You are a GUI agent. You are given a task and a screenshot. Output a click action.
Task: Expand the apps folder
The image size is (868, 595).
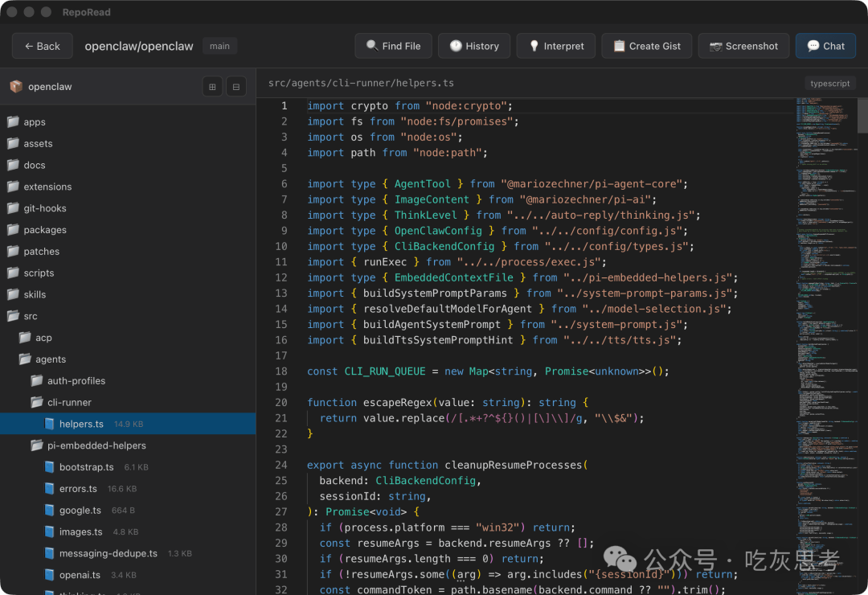pos(128,122)
